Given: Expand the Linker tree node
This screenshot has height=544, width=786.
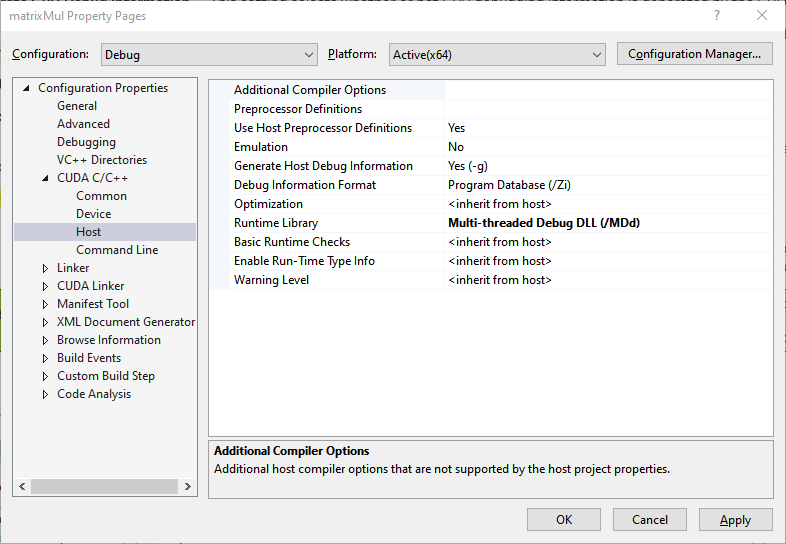Looking at the screenshot, I should tap(45, 268).
